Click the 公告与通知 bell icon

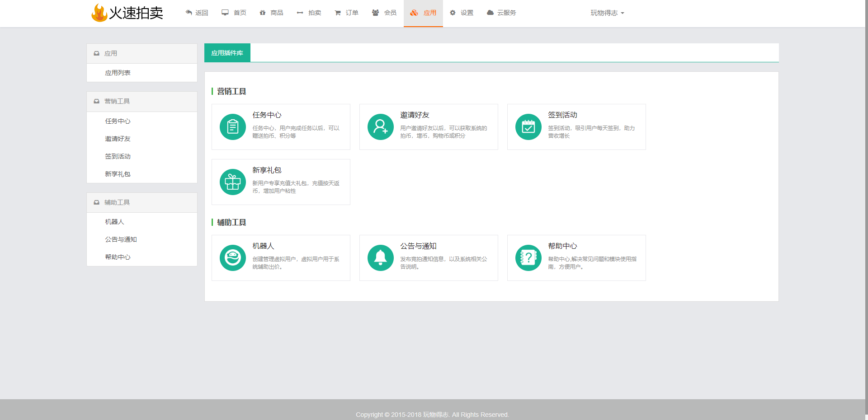pos(381,258)
